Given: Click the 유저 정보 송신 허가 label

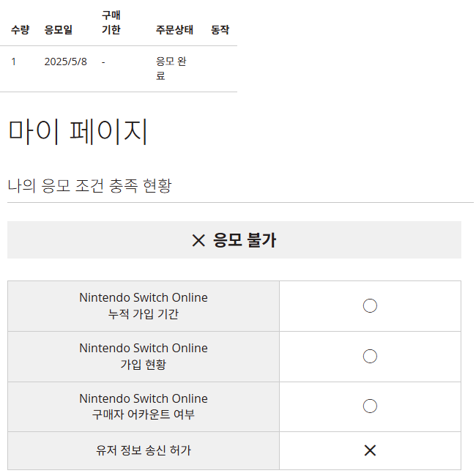Looking at the screenshot, I should pos(144,450).
